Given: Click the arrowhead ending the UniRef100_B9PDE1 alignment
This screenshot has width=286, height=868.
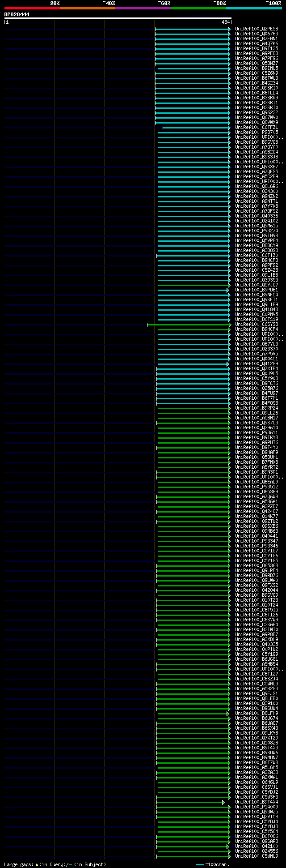Looking at the screenshot, I should tap(227, 290).
